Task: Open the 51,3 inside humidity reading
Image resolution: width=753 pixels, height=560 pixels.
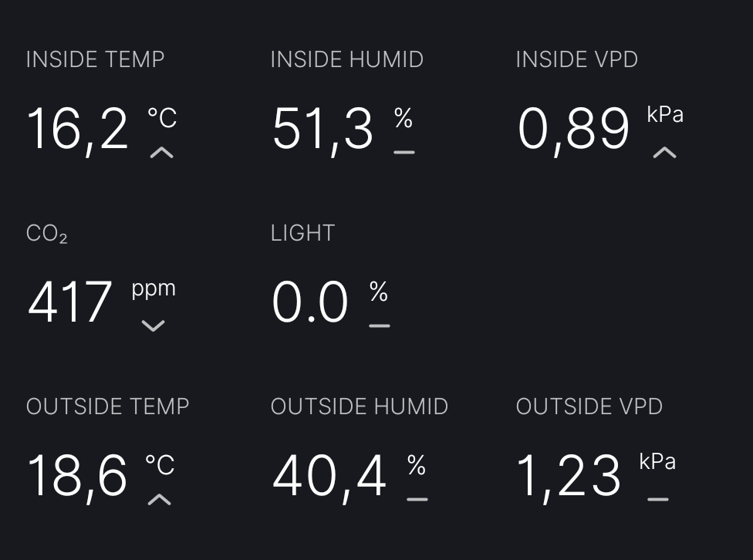Action: click(x=322, y=129)
